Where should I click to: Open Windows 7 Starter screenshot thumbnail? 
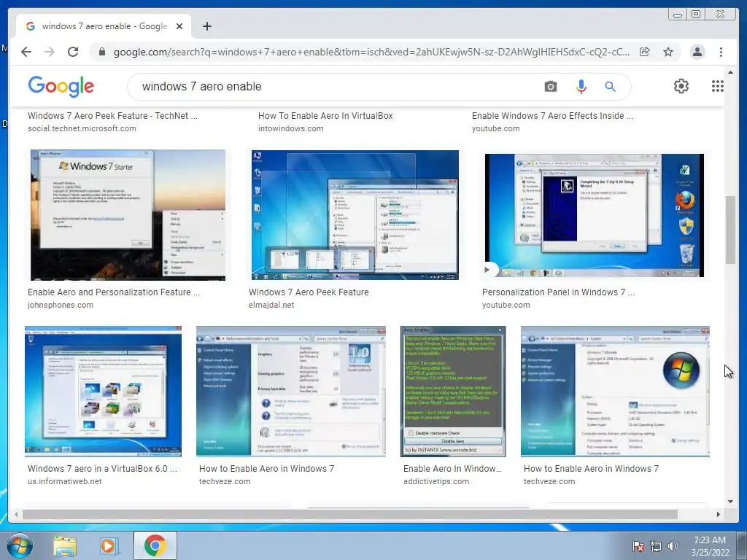coord(128,215)
